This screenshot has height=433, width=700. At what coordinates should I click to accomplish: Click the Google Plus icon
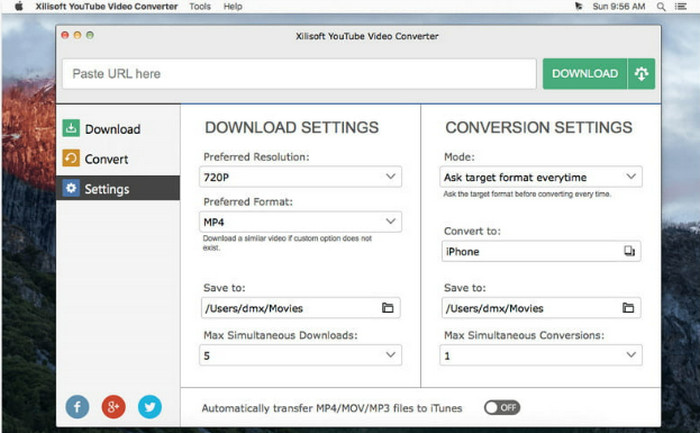click(114, 406)
